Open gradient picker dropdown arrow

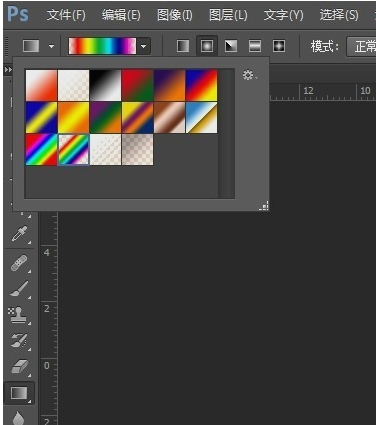tap(144, 46)
